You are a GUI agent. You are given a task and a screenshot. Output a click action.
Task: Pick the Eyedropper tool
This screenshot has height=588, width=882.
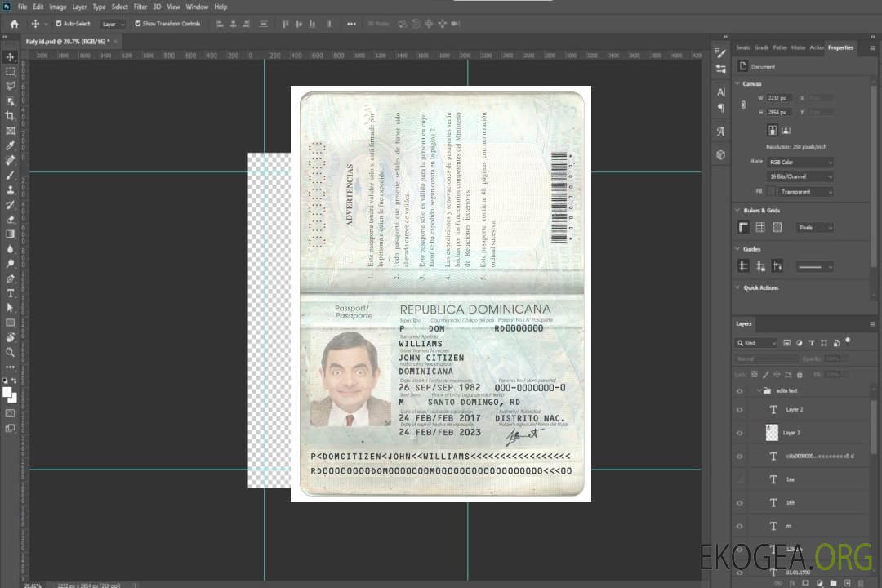click(x=10, y=145)
